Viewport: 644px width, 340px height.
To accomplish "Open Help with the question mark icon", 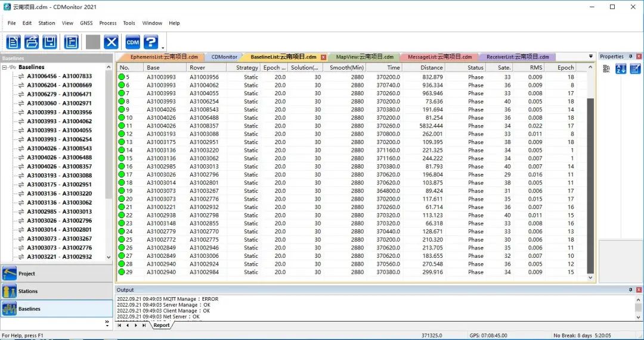I will pyautogui.click(x=151, y=42).
